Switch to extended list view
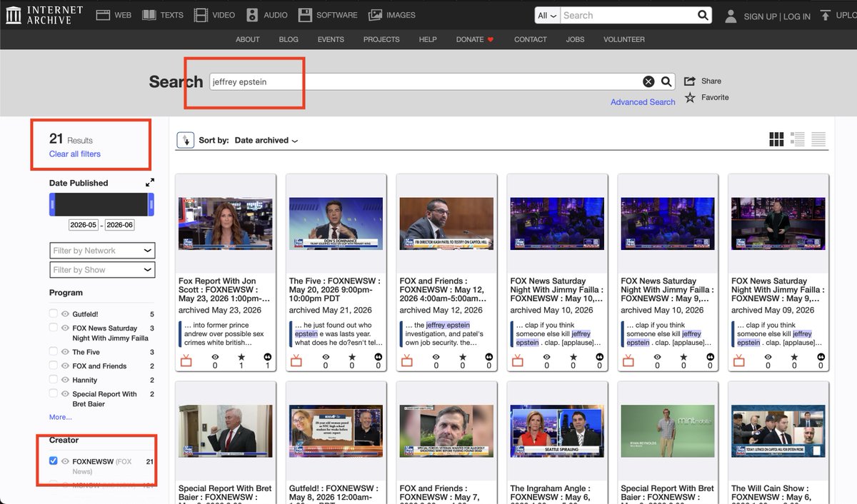Viewport: 857px width, 504px height. (798, 140)
